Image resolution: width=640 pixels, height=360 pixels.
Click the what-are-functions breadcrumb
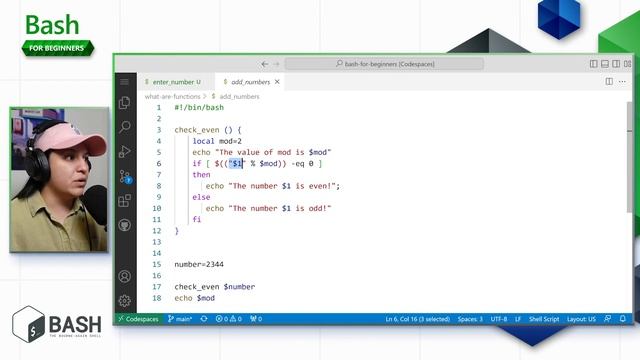172,97
